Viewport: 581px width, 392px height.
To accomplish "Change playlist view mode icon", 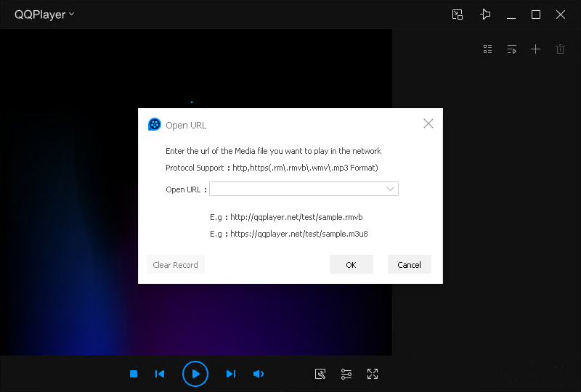I will point(487,49).
